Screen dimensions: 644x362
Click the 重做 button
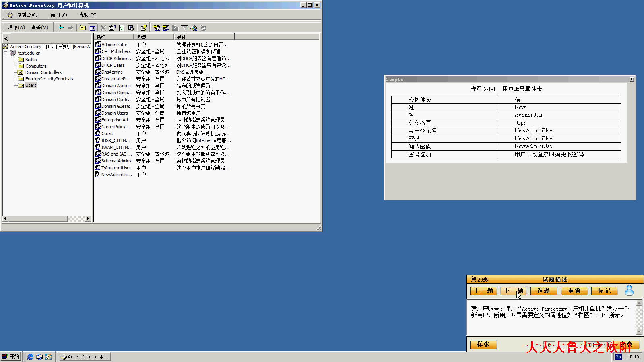click(x=574, y=291)
